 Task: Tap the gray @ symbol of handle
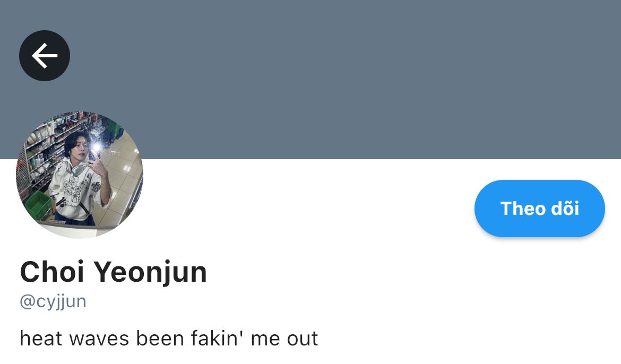coord(27,302)
